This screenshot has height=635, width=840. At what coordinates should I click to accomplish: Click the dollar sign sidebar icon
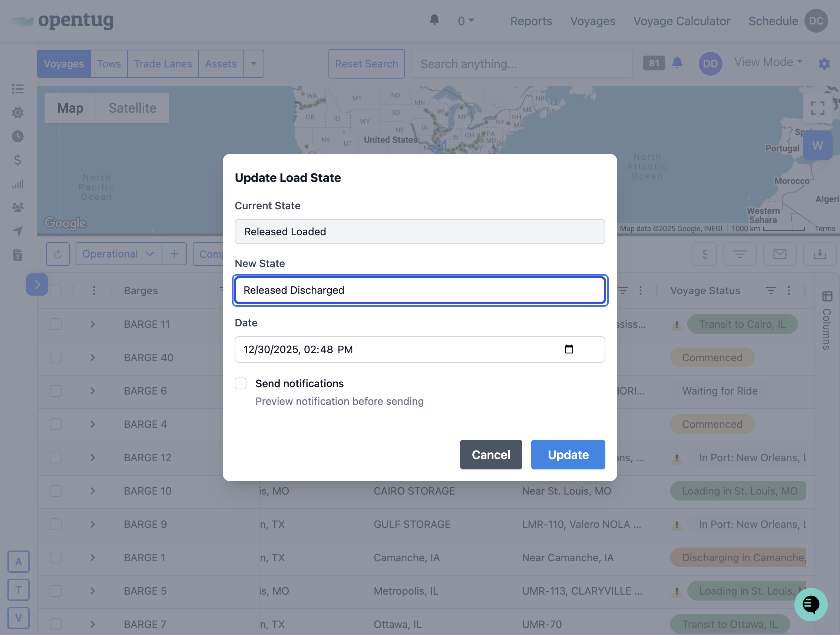(x=17, y=160)
